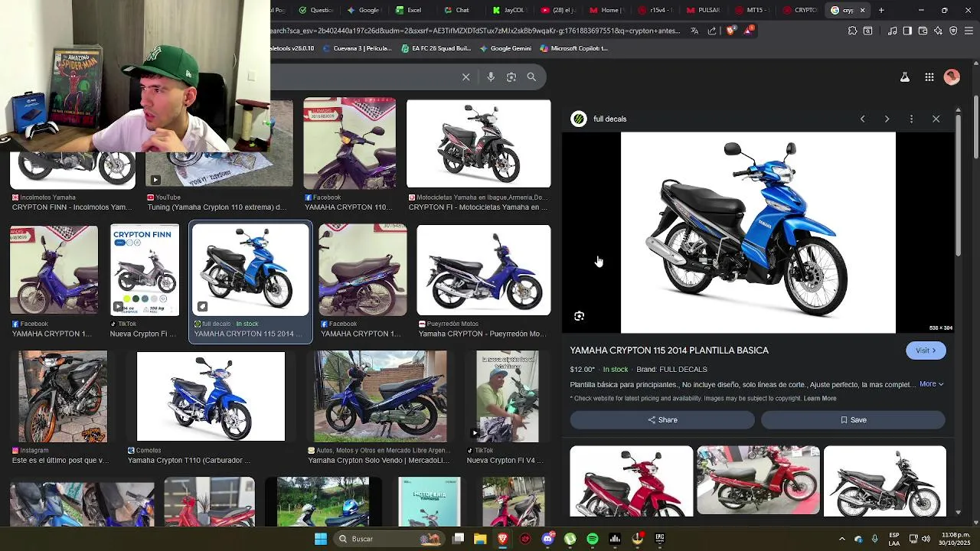Switch to the MT15 tab
The height and width of the screenshot is (551, 980).
click(x=751, y=10)
